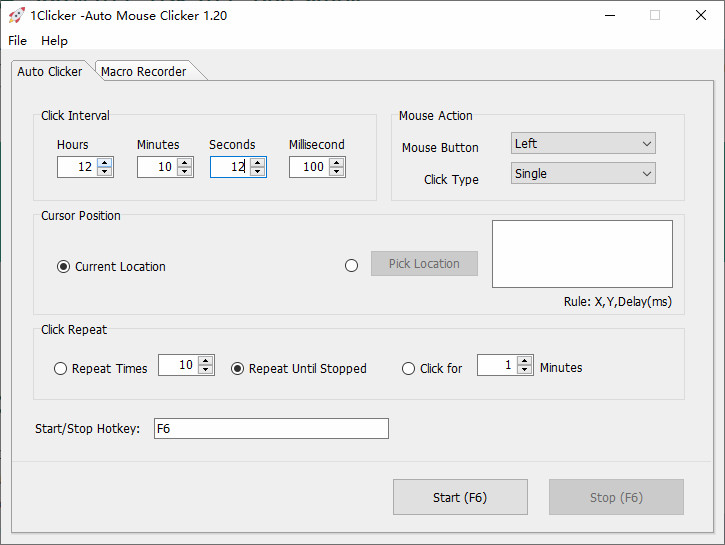The width and height of the screenshot is (725, 545).
Task: Increase Hours with the up arrow
Action: [x=105, y=162]
